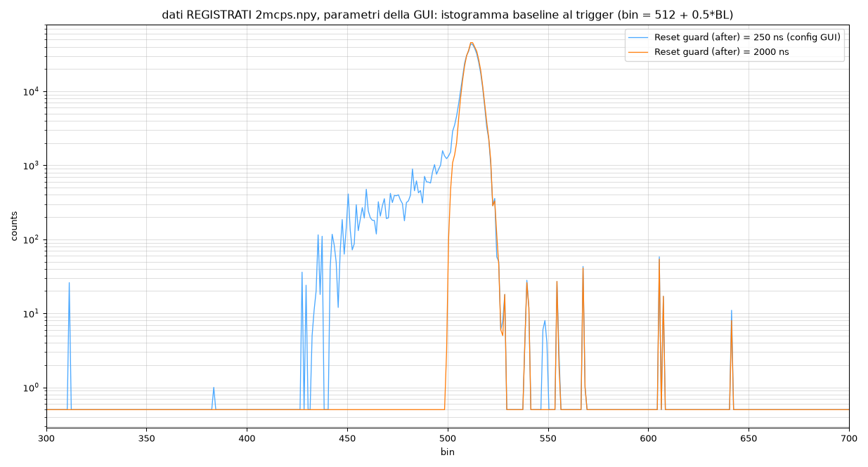The width and height of the screenshot is (868, 467).
Task: Click the isolated blue spike near bin 311
Action: pos(69,282)
